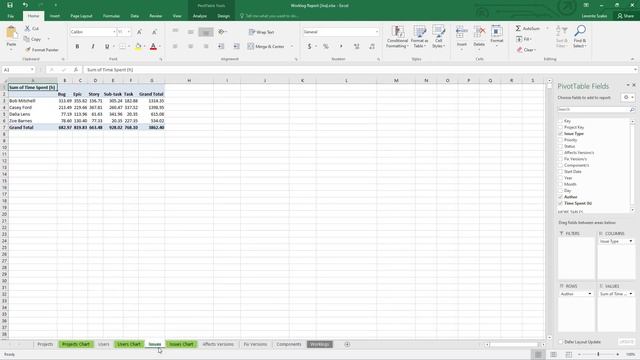Open the Clear dropdown

click(x=527, y=50)
